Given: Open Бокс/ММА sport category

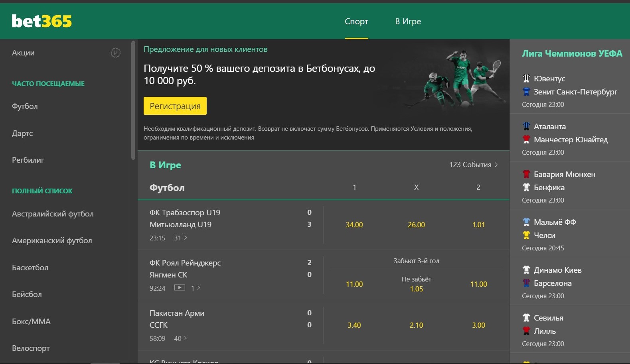Looking at the screenshot, I should [x=31, y=321].
